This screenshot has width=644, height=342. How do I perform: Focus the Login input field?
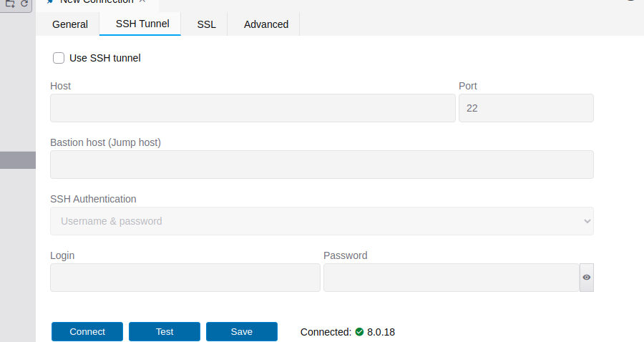(x=185, y=278)
